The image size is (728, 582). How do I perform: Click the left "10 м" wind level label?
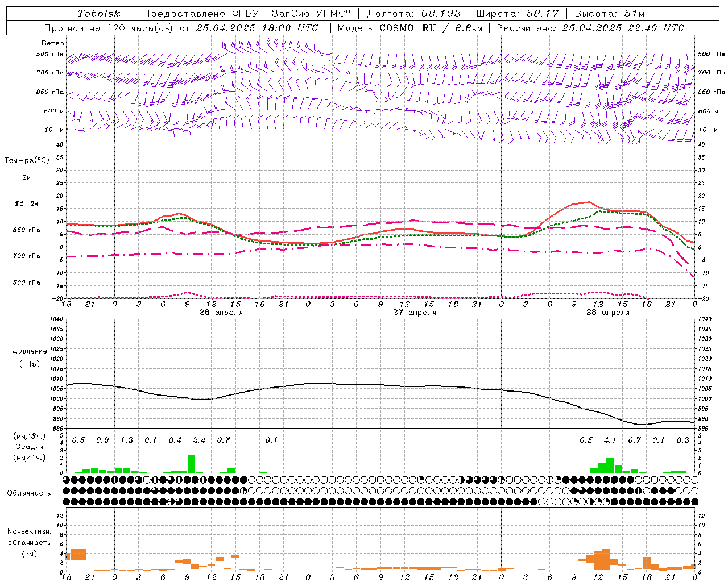coord(54,130)
